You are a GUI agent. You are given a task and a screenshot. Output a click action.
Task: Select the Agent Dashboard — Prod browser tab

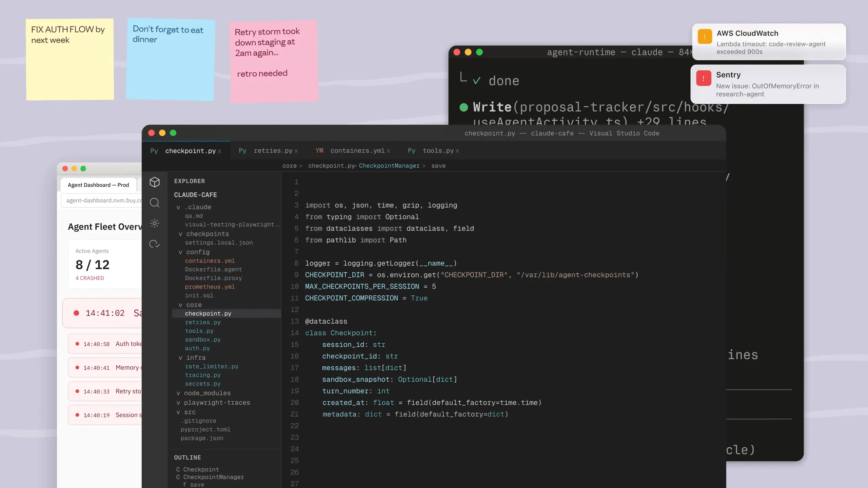tap(98, 185)
